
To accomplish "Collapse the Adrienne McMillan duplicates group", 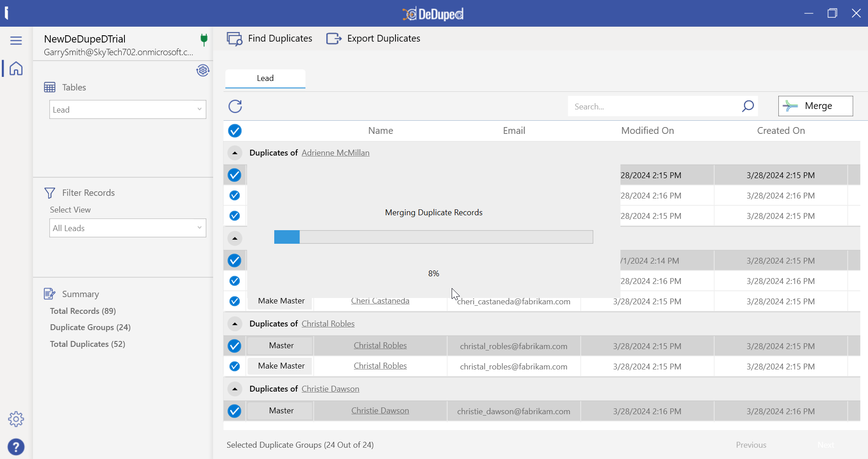I will point(235,153).
